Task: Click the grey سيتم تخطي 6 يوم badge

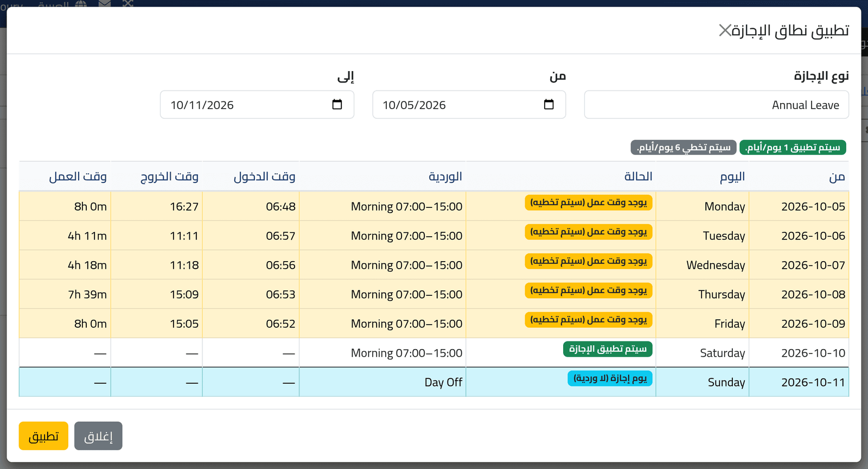Action: pyautogui.click(x=684, y=147)
